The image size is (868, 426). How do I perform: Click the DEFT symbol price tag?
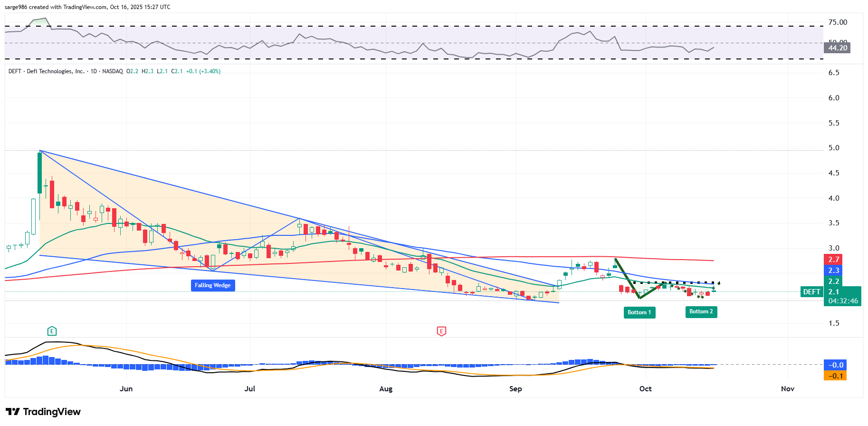(x=811, y=292)
